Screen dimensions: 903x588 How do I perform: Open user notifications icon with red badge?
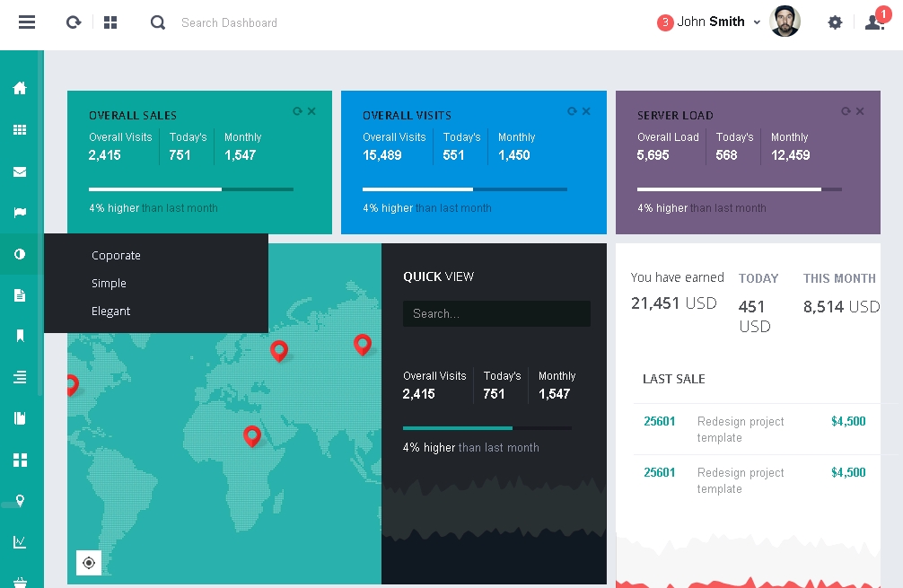point(874,22)
